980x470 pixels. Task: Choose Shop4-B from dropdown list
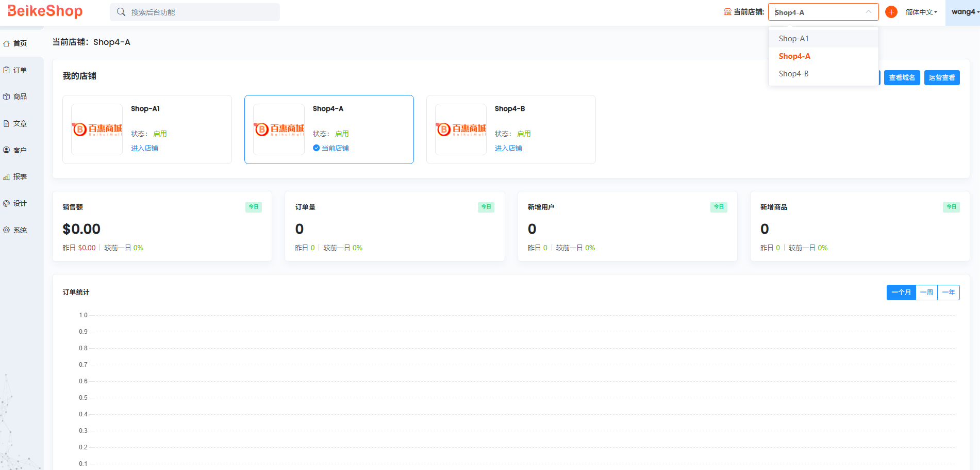pyautogui.click(x=793, y=74)
